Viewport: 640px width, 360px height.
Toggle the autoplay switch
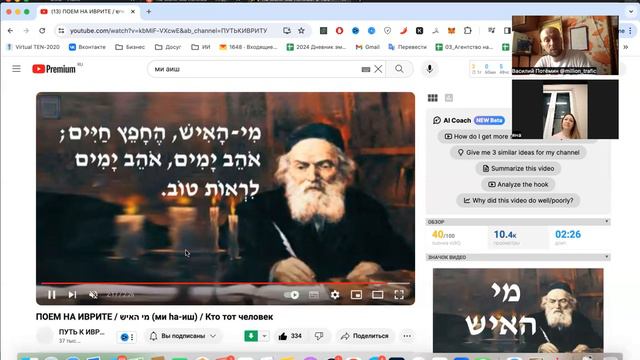tap(291, 294)
